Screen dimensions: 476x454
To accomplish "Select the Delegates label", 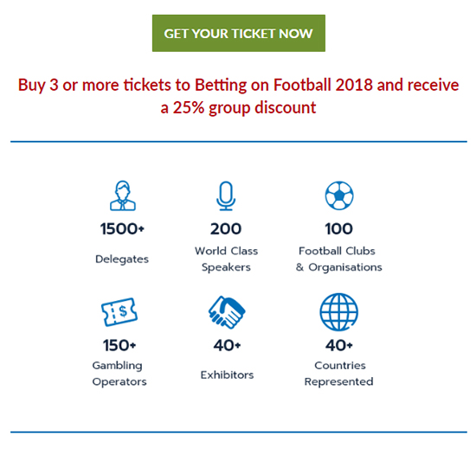I will point(122,259).
